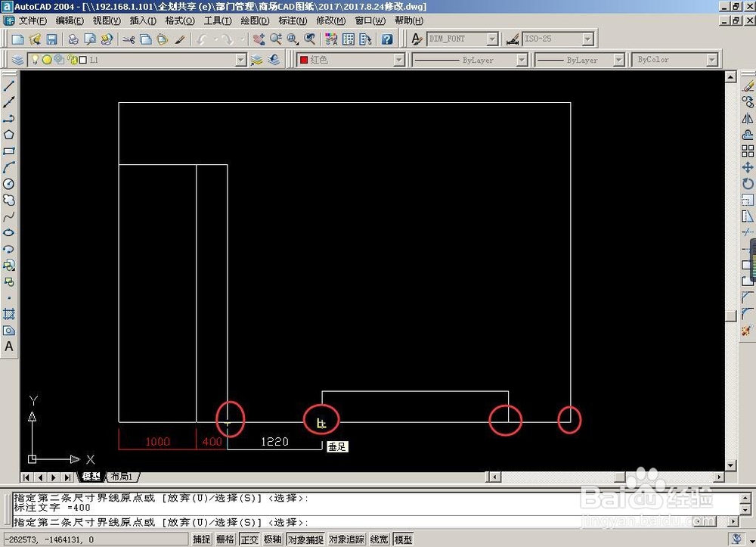Switch to the 模型 model tab
This screenshot has width=756, height=547.
pyautogui.click(x=91, y=477)
